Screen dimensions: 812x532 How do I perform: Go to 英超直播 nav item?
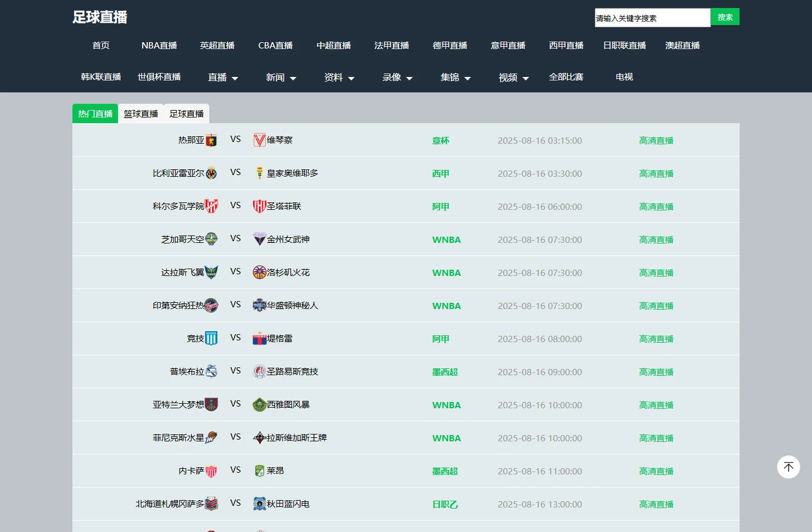tap(217, 45)
